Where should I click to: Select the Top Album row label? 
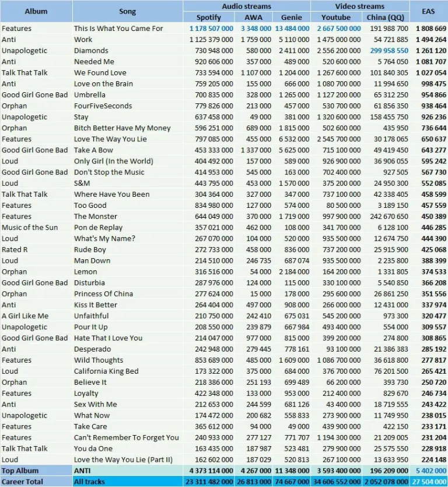[x=20, y=471]
